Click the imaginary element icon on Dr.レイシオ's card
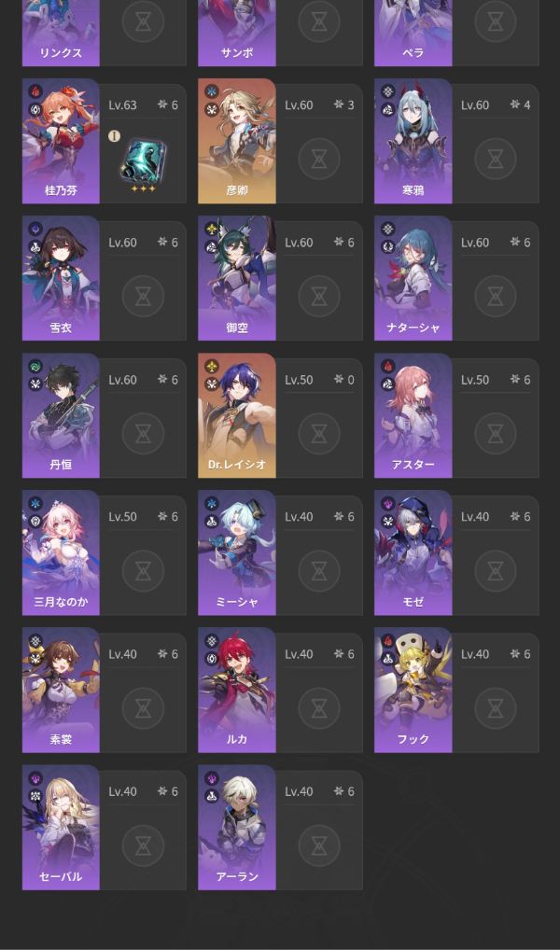Screen dimensions: 560x950 pos(212,367)
